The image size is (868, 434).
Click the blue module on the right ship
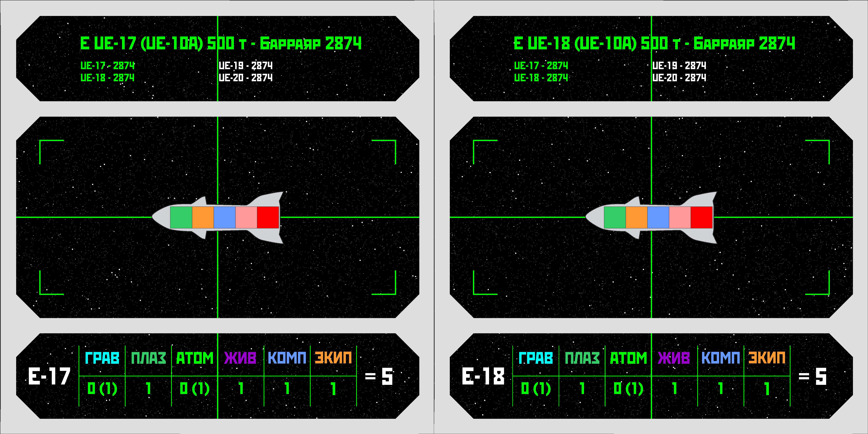pyautogui.click(x=658, y=218)
